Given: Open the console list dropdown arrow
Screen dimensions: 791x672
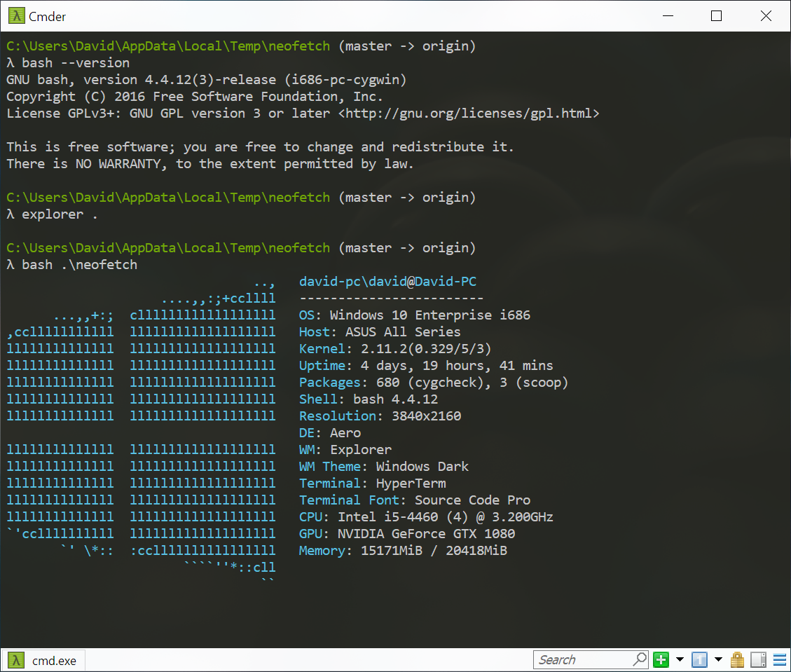Looking at the screenshot, I should [x=717, y=659].
